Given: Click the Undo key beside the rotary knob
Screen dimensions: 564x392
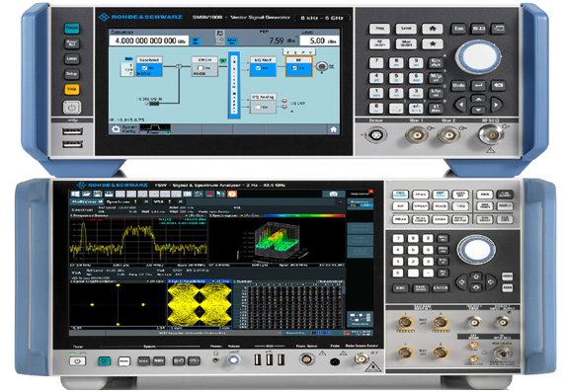Looking at the screenshot, I should [x=458, y=85].
